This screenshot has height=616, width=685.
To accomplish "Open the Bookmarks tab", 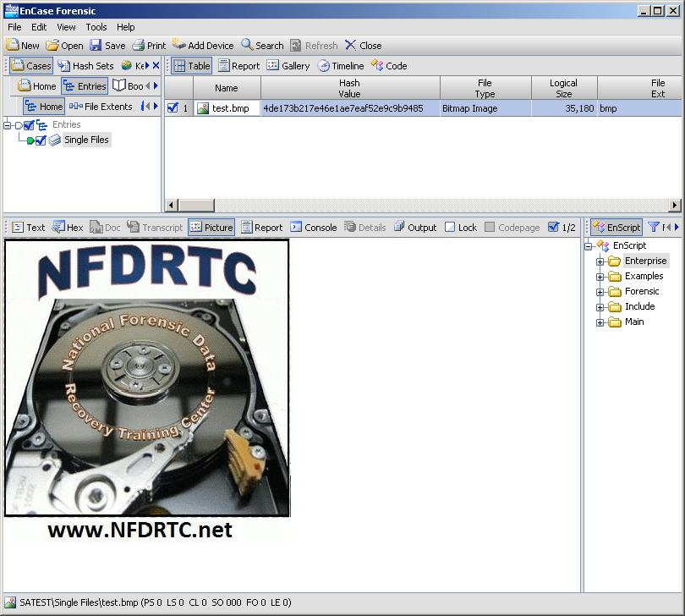I will coord(128,86).
